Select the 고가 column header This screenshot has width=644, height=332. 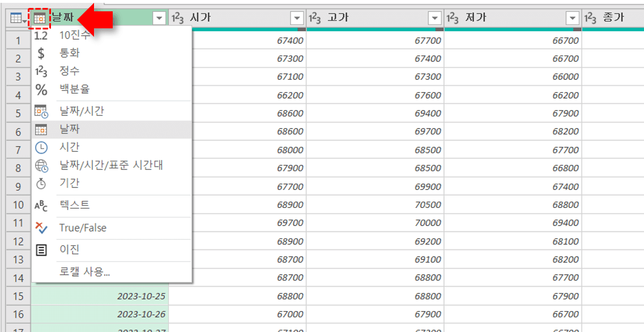coord(374,18)
